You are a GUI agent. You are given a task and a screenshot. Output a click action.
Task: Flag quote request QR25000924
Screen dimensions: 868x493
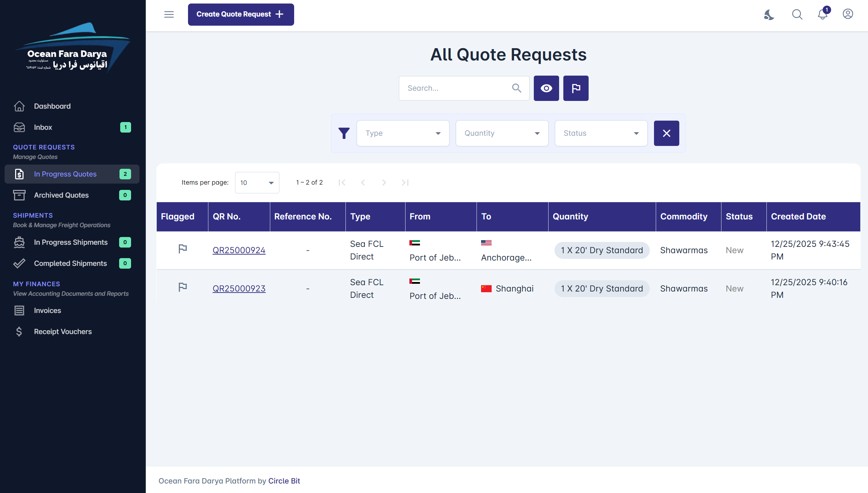[182, 249]
